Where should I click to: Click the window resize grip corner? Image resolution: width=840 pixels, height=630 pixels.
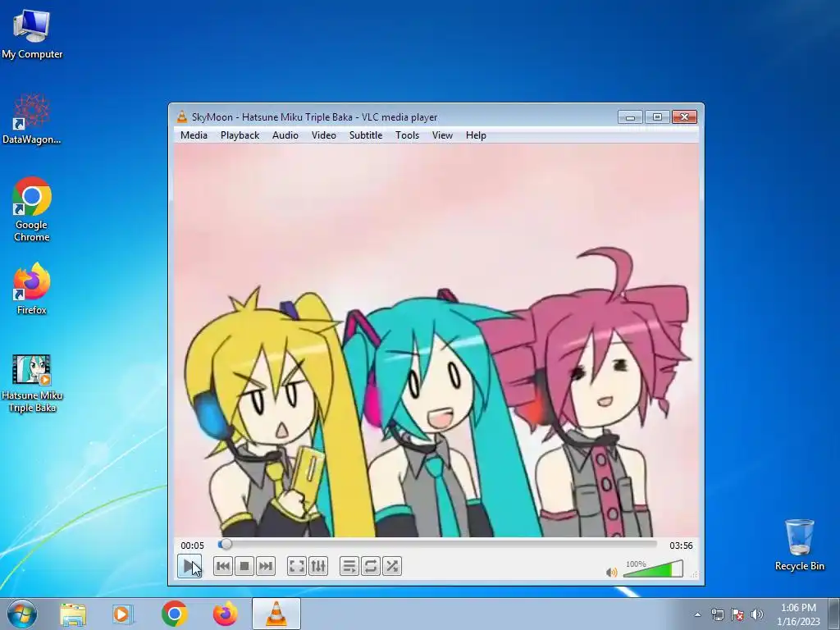pos(694,574)
